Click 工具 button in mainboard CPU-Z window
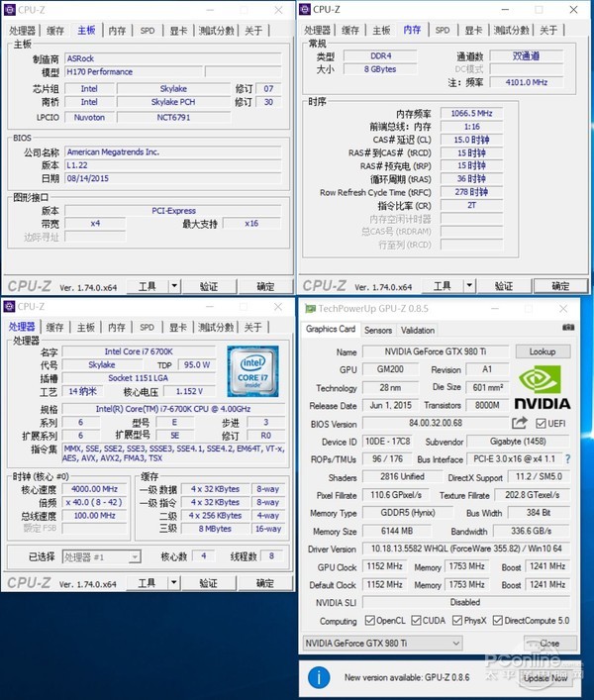 pos(148,286)
